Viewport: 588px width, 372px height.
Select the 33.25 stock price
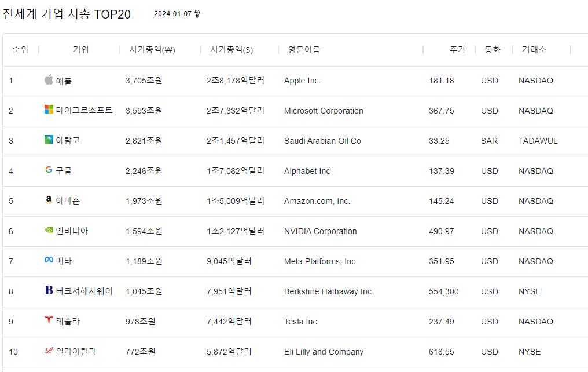pyautogui.click(x=439, y=141)
